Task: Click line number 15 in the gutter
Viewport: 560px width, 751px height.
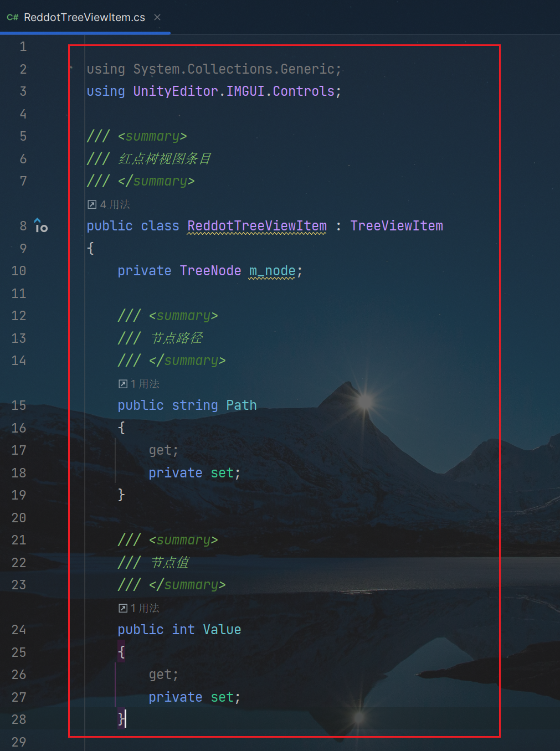Action: click(x=19, y=405)
